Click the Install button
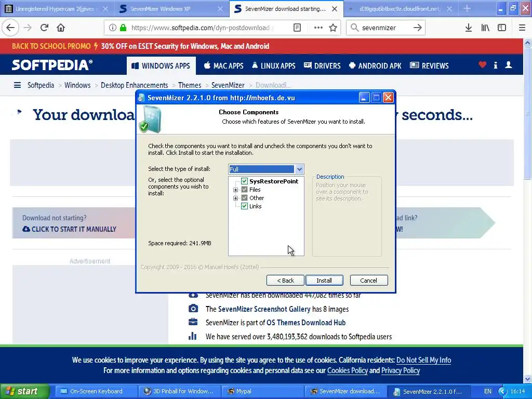532x399 pixels. (324, 280)
